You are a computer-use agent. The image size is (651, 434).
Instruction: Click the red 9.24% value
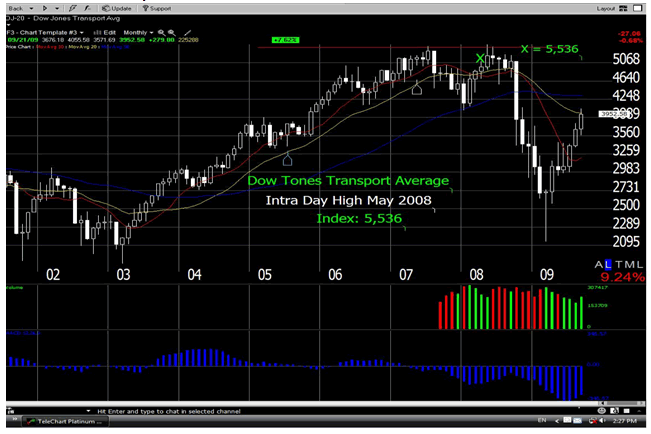pos(622,277)
